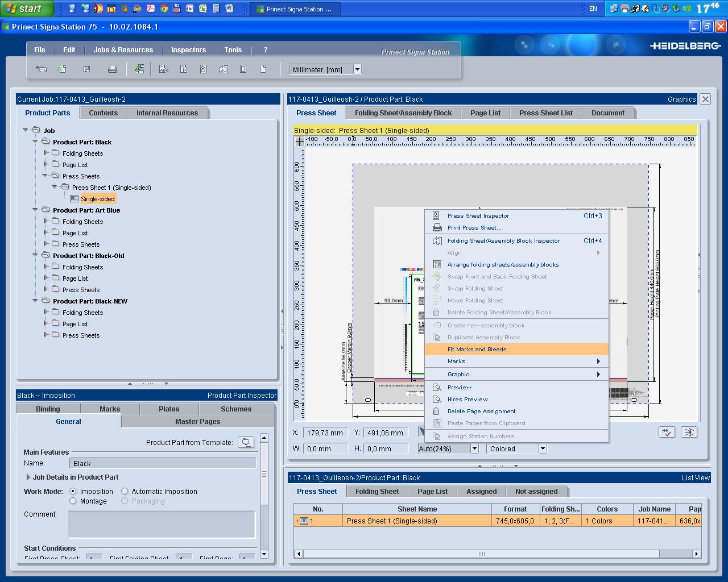Click the Print toolbar icon
Screen dimensions: 728x582
point(113,69)
